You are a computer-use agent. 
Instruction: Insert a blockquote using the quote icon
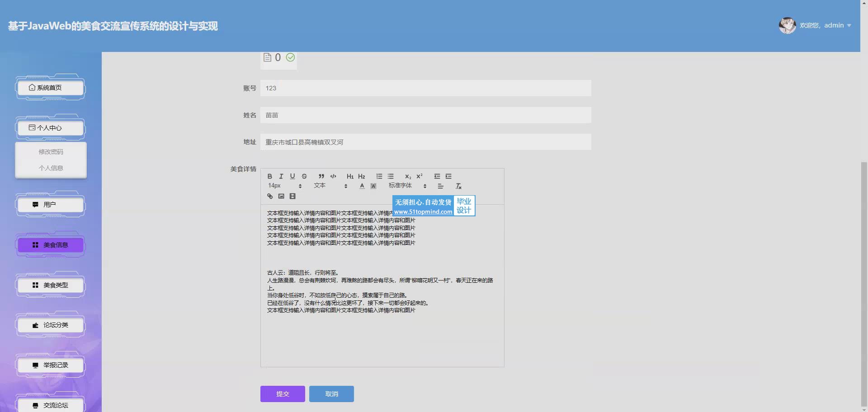click(x=321, y=176)
